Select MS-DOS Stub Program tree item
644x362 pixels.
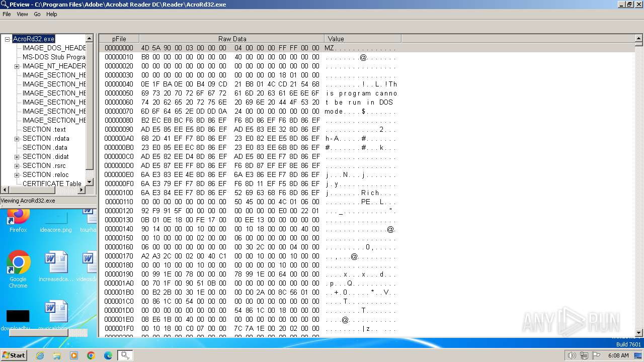point(54,57)
